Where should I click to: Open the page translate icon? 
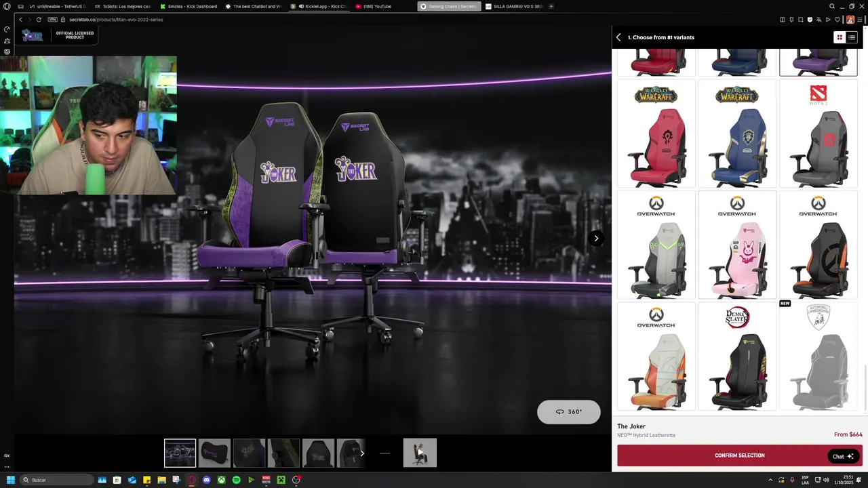pyautogui.click(x=819, y=20)
